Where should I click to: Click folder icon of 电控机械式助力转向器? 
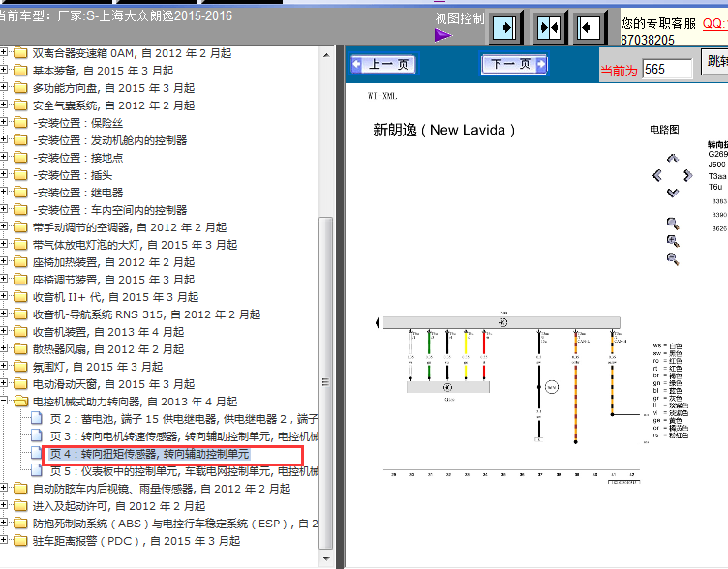click(20, 401)
